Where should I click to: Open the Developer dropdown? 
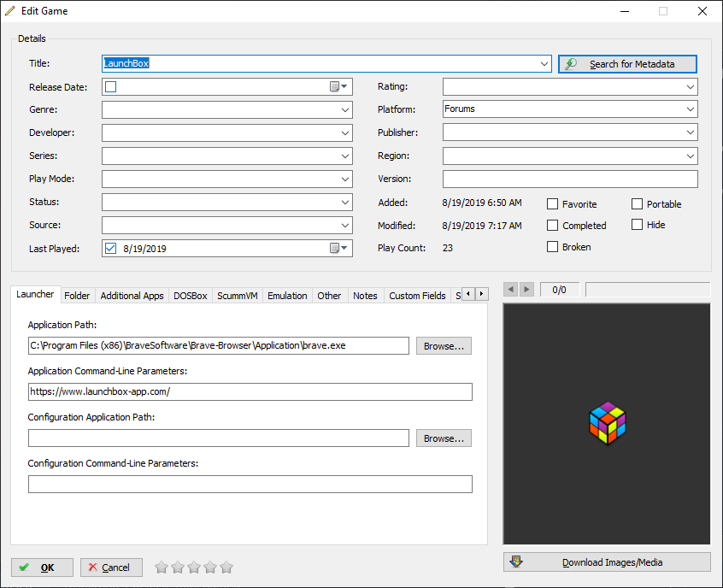pos(345,132)
